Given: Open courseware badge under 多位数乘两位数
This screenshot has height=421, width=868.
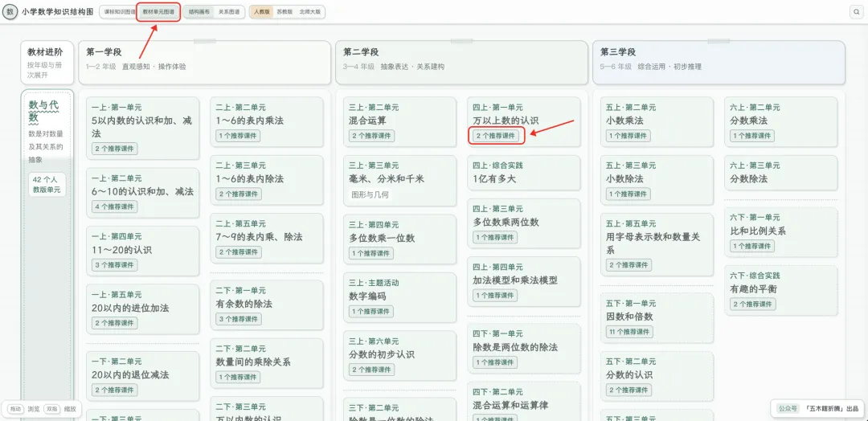Looking at the screenshot, I should click(495, 237).
